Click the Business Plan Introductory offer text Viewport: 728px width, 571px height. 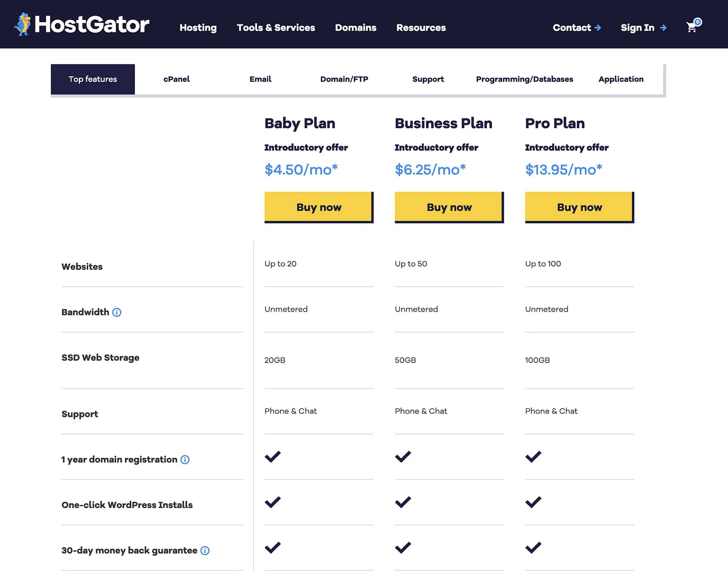click(x=436, y=147)
